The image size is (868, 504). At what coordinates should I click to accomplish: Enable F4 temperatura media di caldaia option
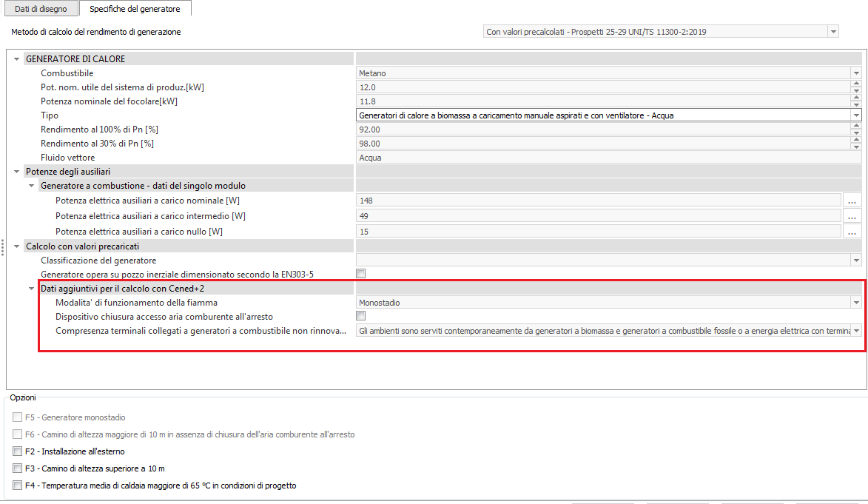pyautogui.click(x=17, y=486)
